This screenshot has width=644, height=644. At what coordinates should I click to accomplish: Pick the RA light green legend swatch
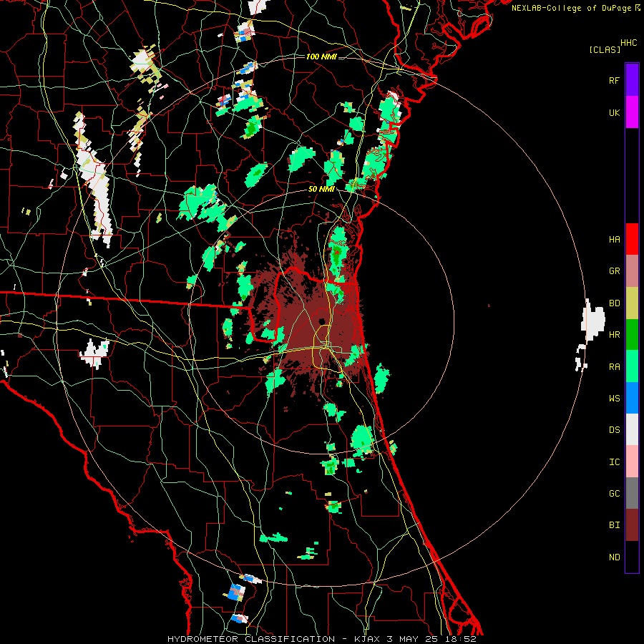[632, 366]
